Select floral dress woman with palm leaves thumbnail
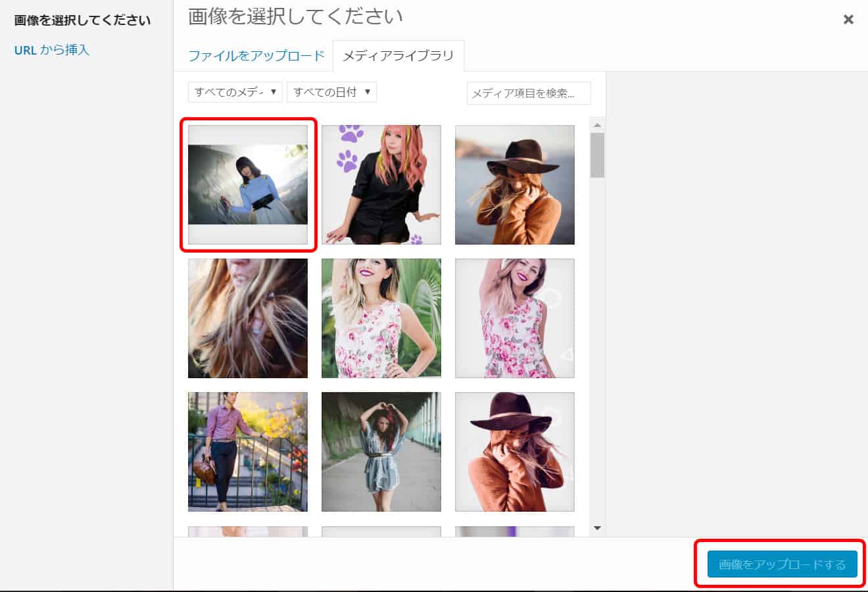 click(x=381, y=318)
